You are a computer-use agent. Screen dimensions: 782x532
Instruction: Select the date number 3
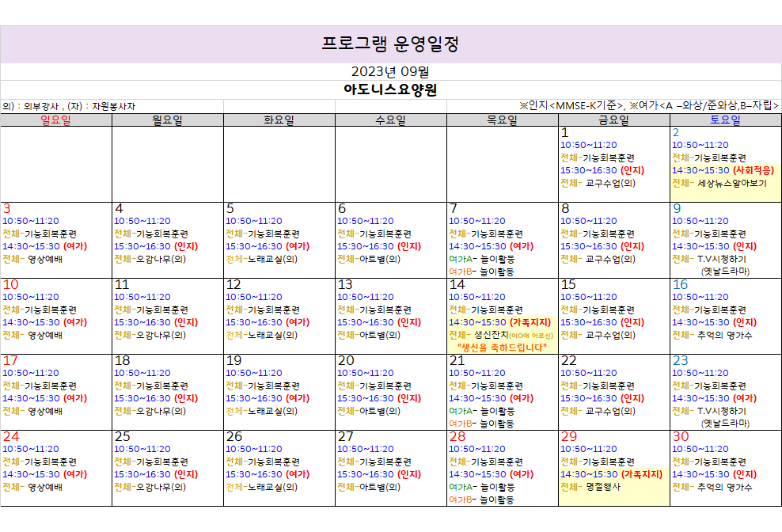pyautogui.click(x=6, y=209)
